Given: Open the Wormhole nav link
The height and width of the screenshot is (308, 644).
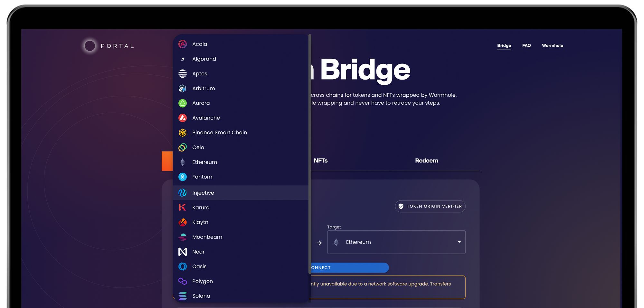Looking at the screenshot, I should click(553, 45).
